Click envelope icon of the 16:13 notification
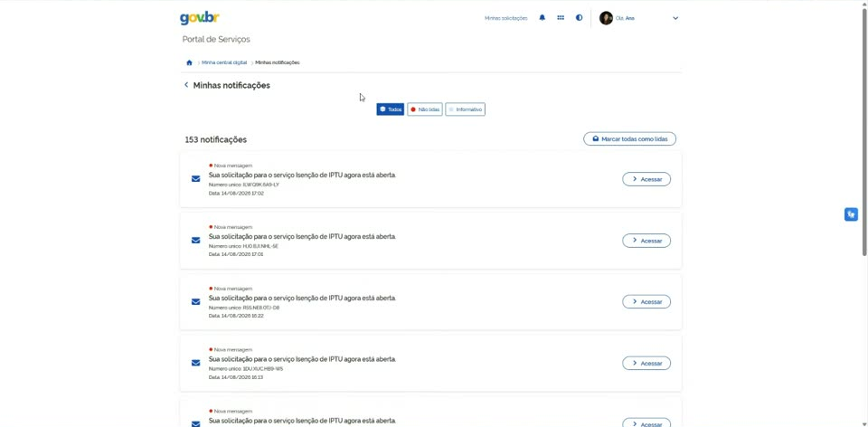The height and width of the screenshot is (427, 868). [195, 363]
